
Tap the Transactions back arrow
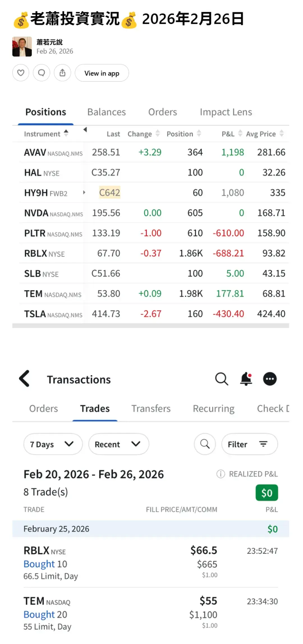pyautogui.click(x=25, y=379)
